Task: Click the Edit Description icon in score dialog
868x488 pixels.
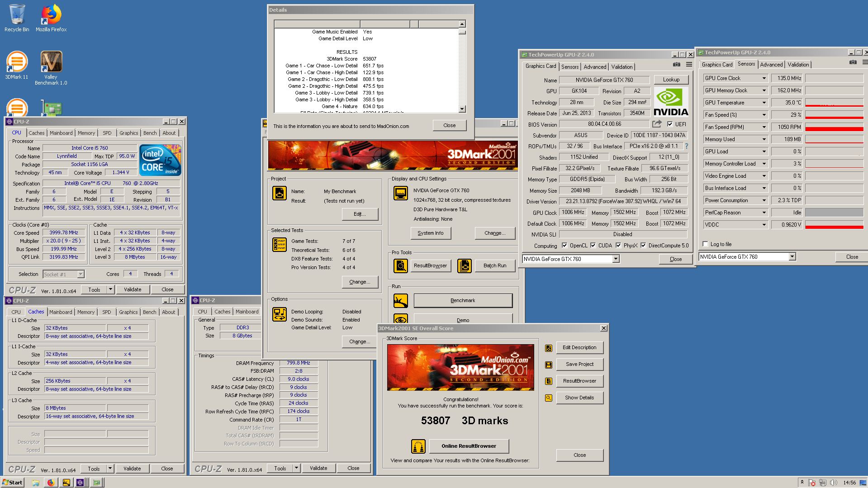Action: (548, 348)
